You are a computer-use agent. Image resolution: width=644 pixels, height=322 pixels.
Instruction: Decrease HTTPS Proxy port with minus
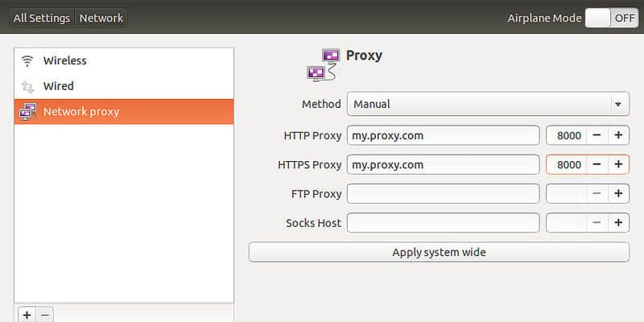point(597,165)
